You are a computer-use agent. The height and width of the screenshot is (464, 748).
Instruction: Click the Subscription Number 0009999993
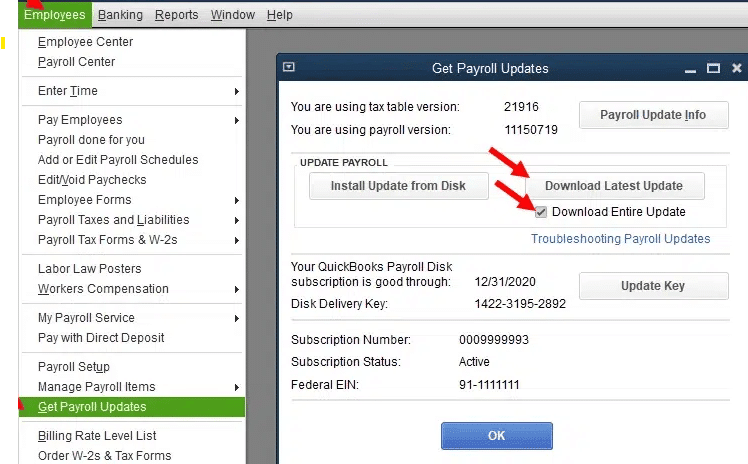click(x=494, y=340)
